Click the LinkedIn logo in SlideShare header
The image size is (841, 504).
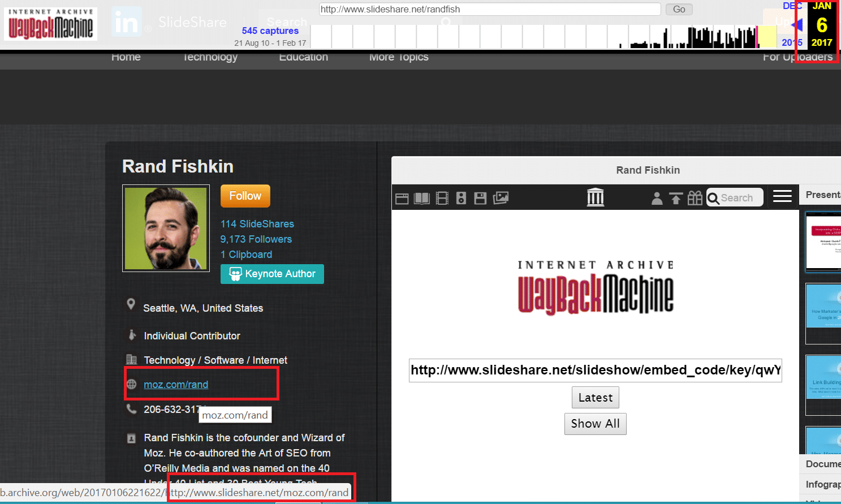click(126, 22)
